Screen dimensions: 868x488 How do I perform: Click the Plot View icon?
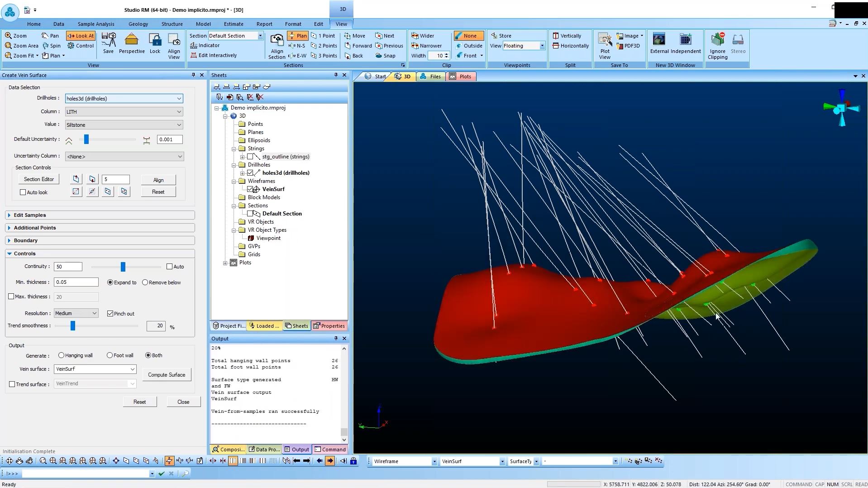tap(605, 46)
